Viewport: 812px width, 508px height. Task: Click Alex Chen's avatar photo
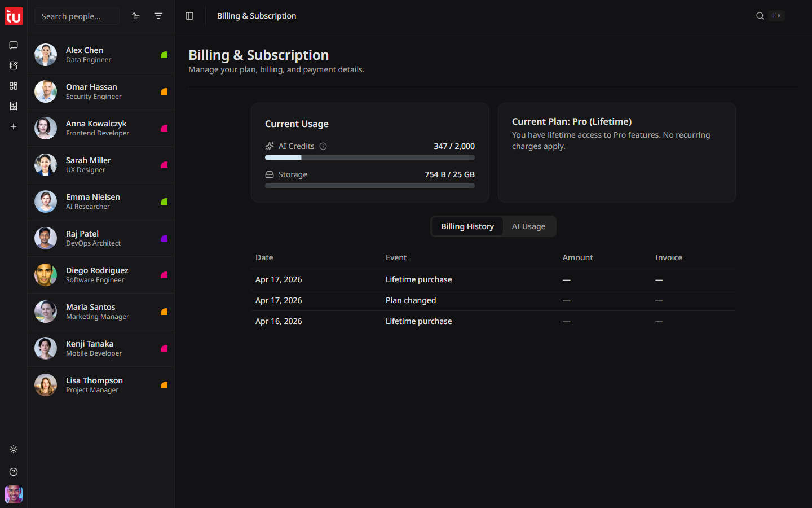(x=46, y=55)
